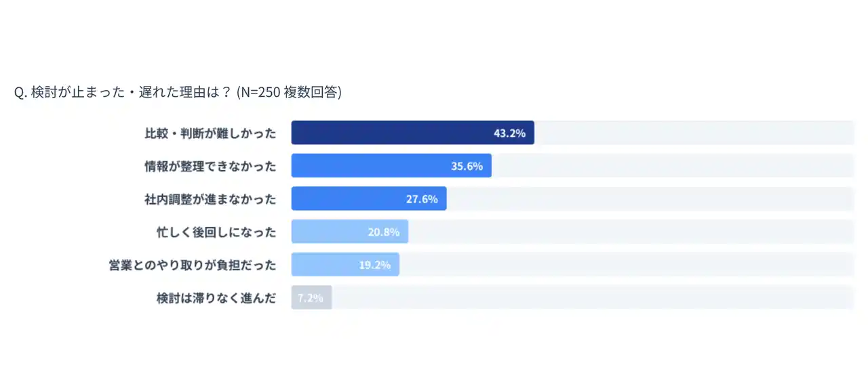Click the 検討は滞りなく進んだ label
868x380 pixels.
216,298
